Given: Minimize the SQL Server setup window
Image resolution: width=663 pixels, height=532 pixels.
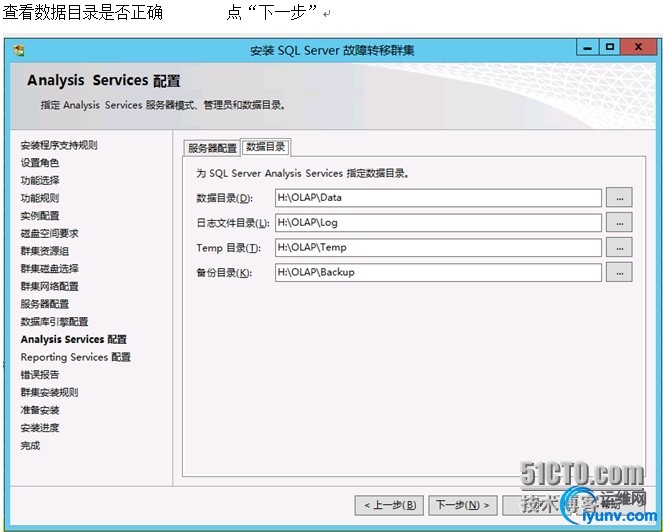Looking at the screenshot, I should pos(587,47).
